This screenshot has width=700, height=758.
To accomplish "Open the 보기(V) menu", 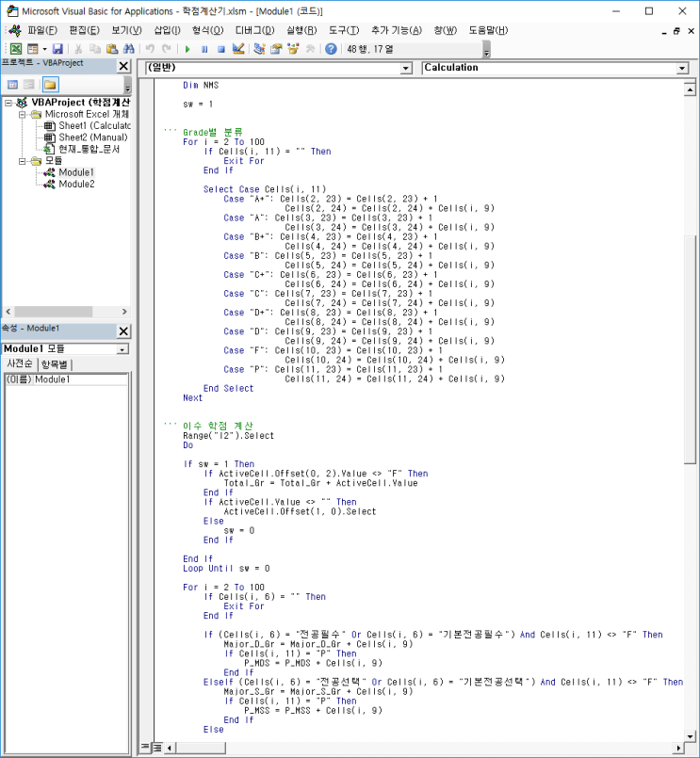I will (x=126, y=30).
